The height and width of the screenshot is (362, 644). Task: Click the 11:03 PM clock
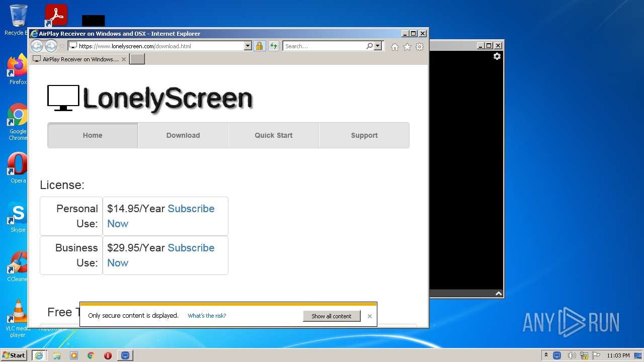pyautogui.click(x=618, y=355)
